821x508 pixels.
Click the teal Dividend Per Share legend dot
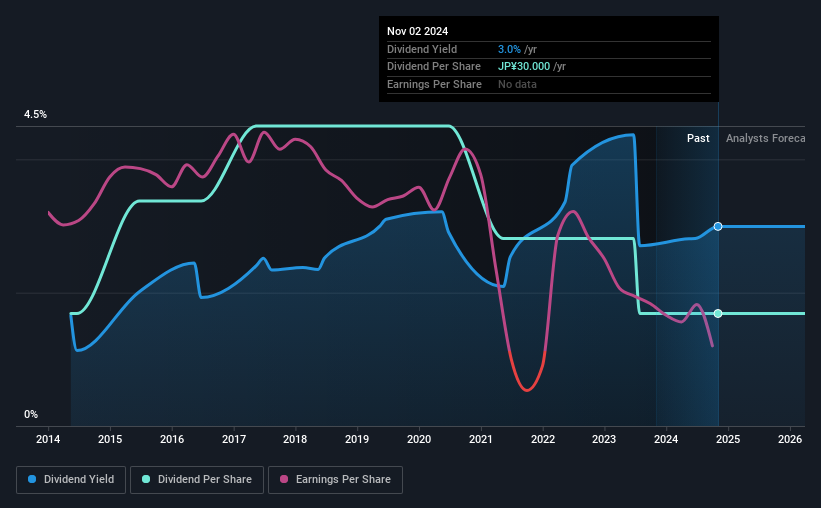(x=146, y=479)
